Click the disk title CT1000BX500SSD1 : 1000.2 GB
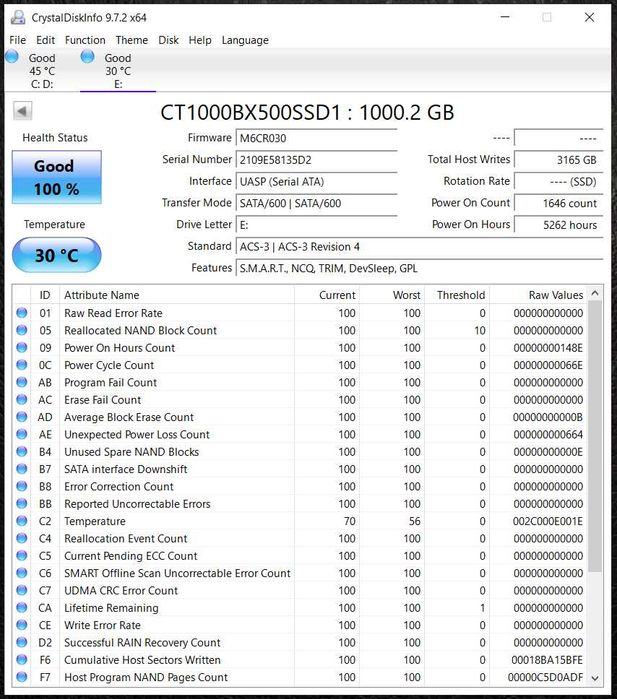The height and width of the screenshot is (699, 617). 307,112
